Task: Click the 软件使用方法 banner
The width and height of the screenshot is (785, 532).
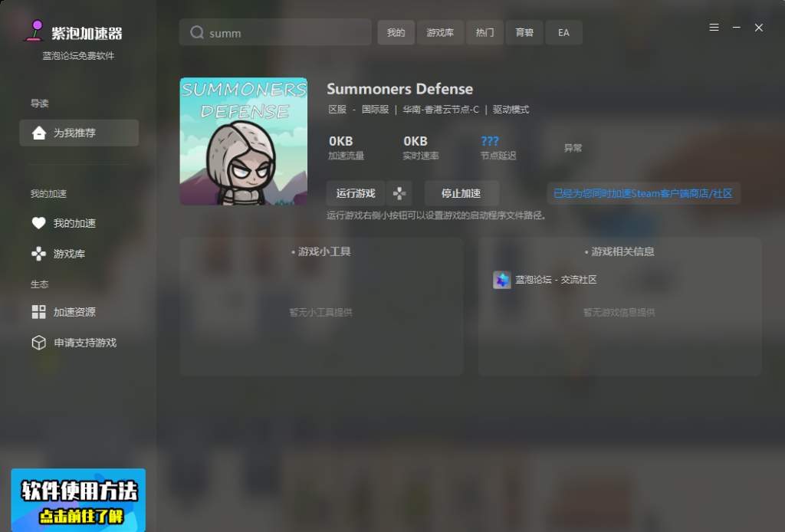Action: [x=79, y=500]
